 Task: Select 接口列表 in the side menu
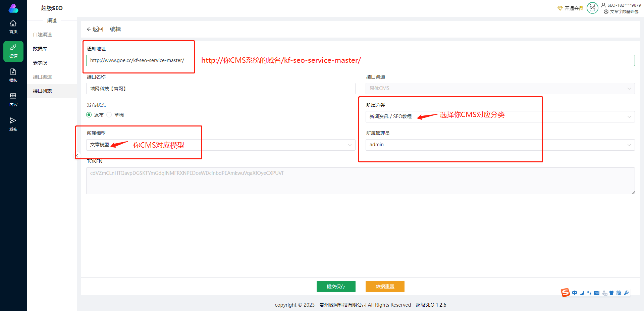pos(42,91)
